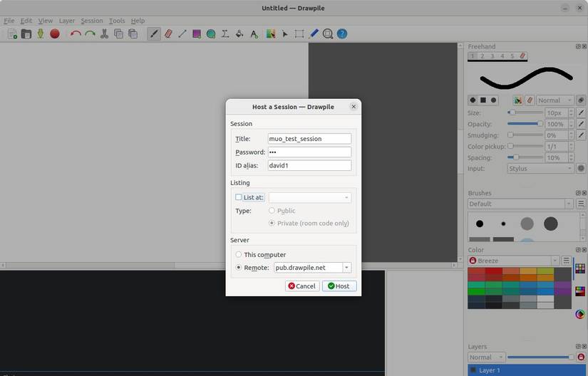
Task: Select the This computer radio button
Action: [x=239, y=254]
